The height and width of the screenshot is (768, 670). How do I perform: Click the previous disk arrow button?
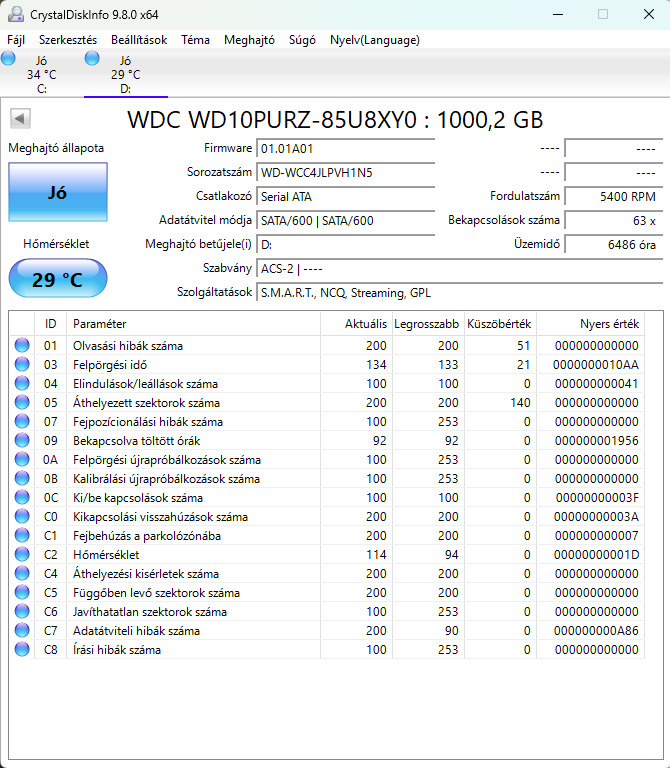click(x=20, y=119)
